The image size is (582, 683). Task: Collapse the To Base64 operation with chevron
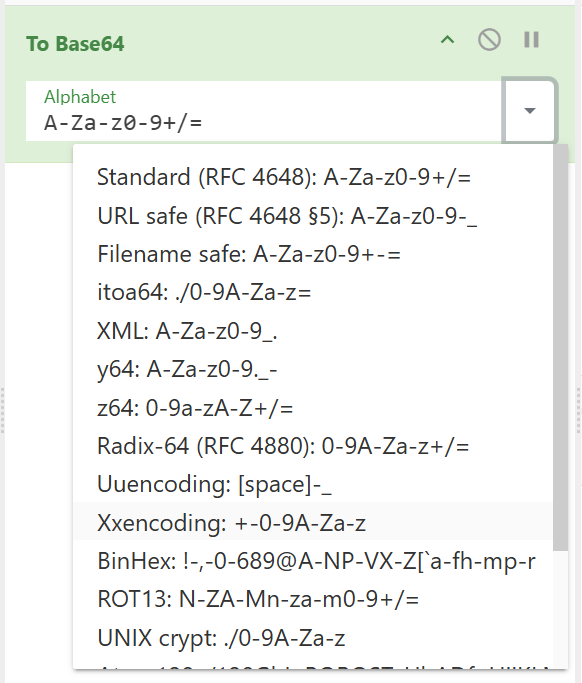point(447,41)
